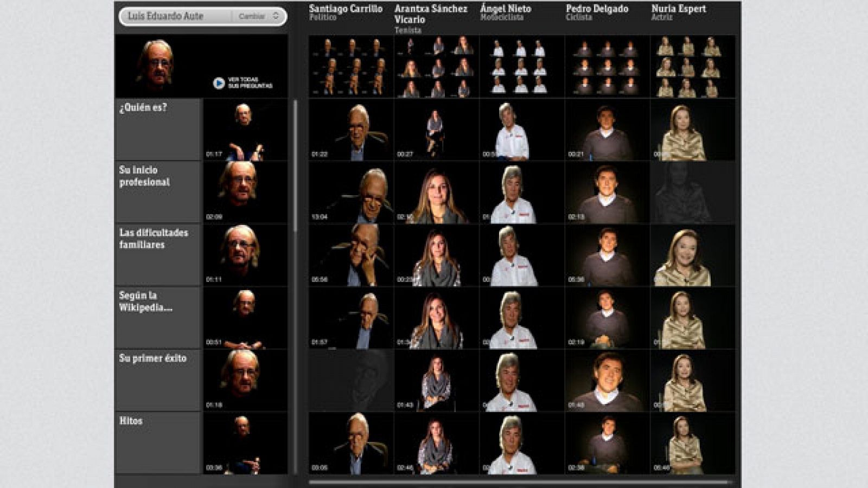Play Pedro Delgado's Su primer éxito video
Image resolution: width=868 pixels, height=488 pixels.
(x=607, y=380)
